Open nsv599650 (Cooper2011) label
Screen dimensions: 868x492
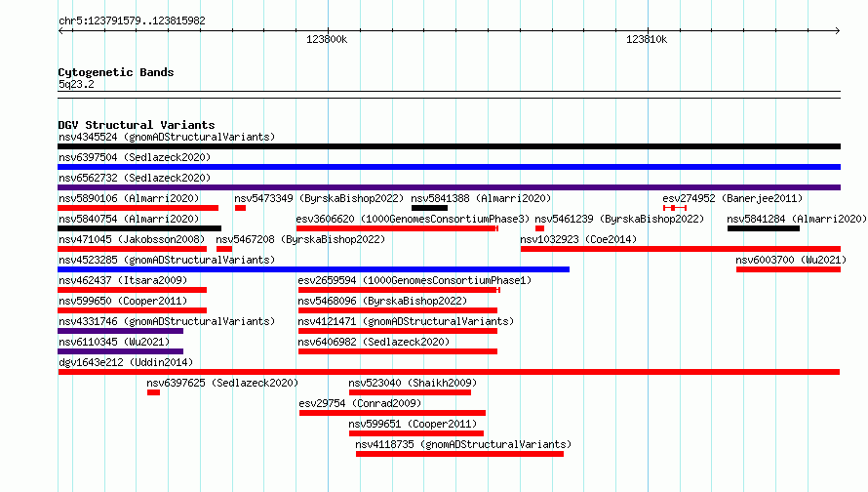tap(123, 301)
